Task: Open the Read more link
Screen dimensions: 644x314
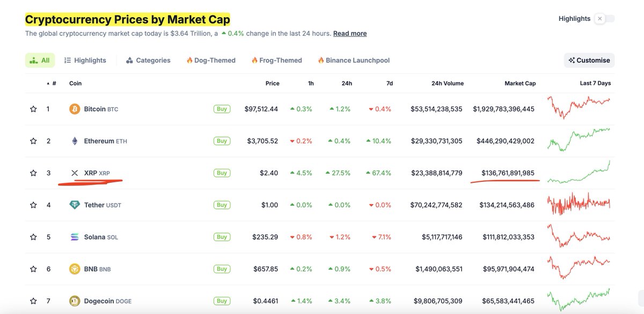Action: click(350, 33)
